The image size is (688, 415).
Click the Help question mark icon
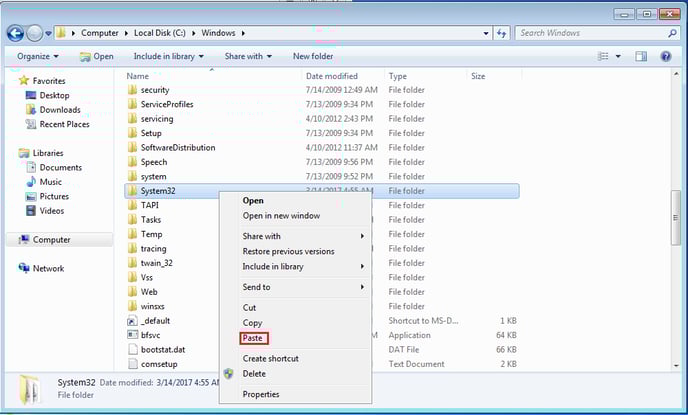666,56
